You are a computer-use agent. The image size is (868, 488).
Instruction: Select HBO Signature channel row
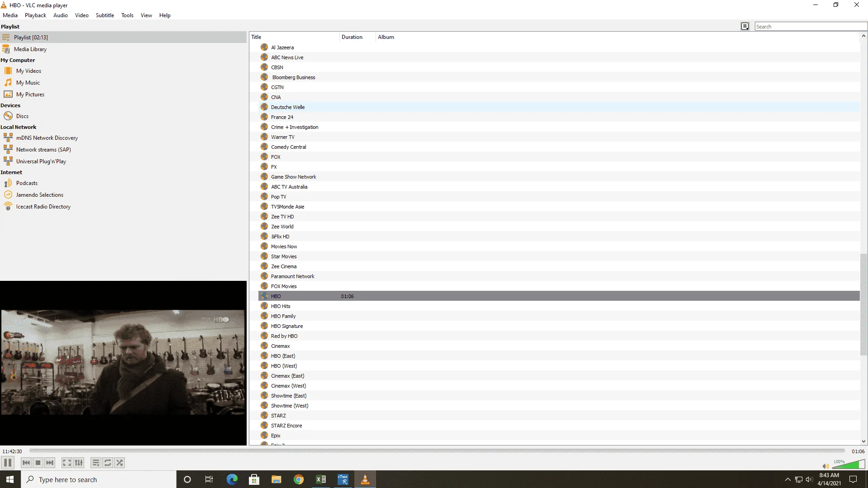pos(559,326)
